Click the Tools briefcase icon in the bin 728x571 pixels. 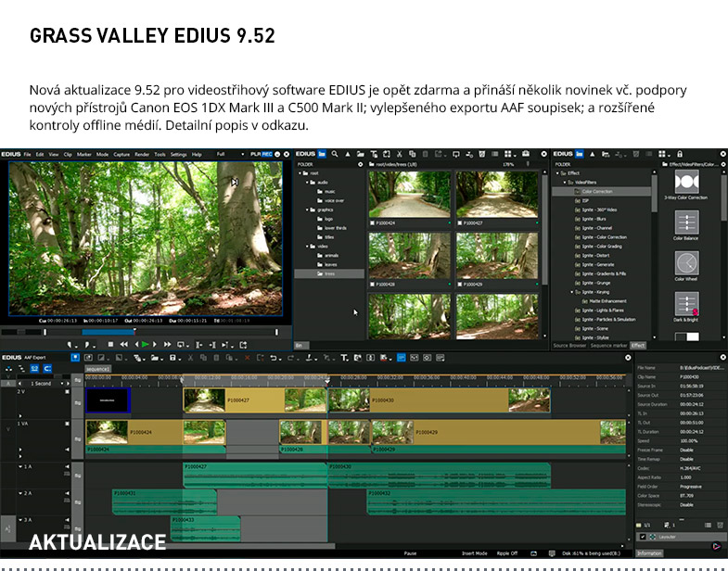click(x=526, y=154)
